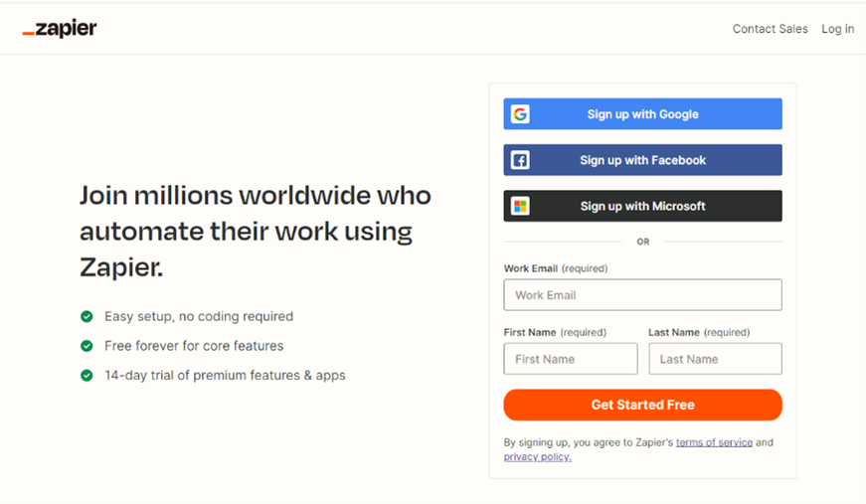866x504 pixels.
Task: Go to Log in
Action: (x=837, y=29)
